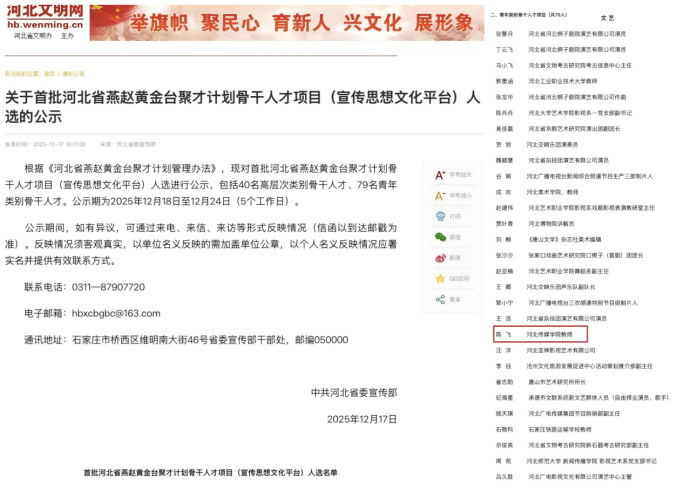Screen dimensions: 691x492
Task: Share to QQ空间 using the star icon
Action: (439, 278)
